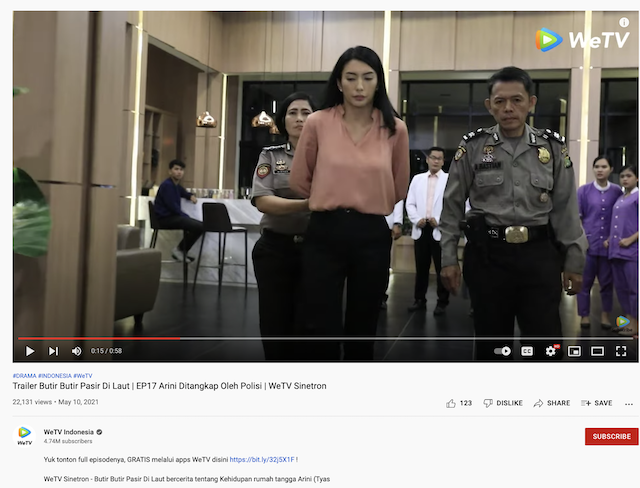Skip to the next video

click(53, 351)
